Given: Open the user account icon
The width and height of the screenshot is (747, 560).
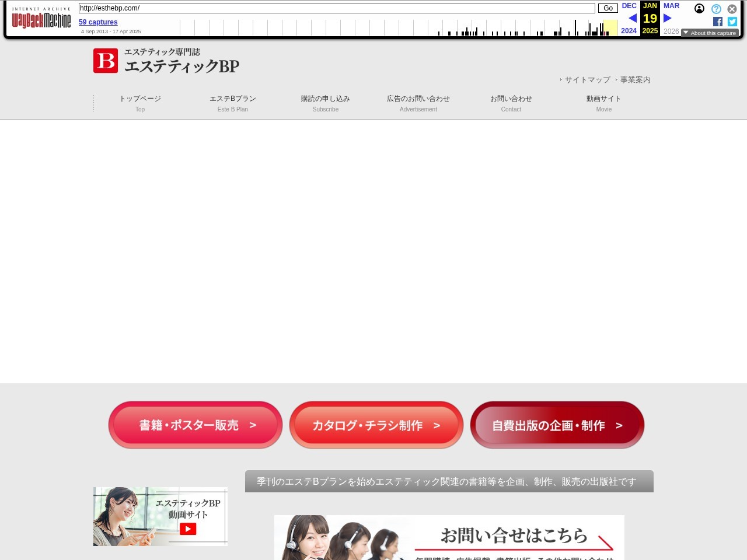Looking at the screenshot, I should [x=699, y=9].
